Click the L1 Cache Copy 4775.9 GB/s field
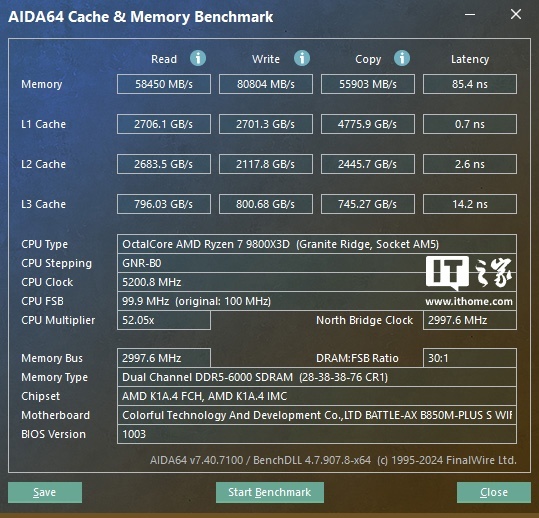This screenshot has width=539, height=518. click(367, 124)
